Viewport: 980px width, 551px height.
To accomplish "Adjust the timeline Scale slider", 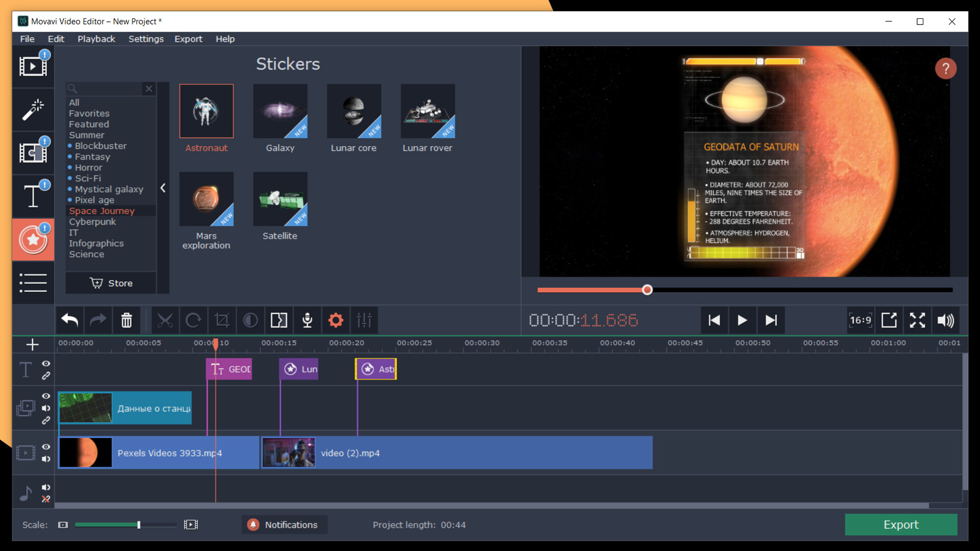I will [138, 524].
